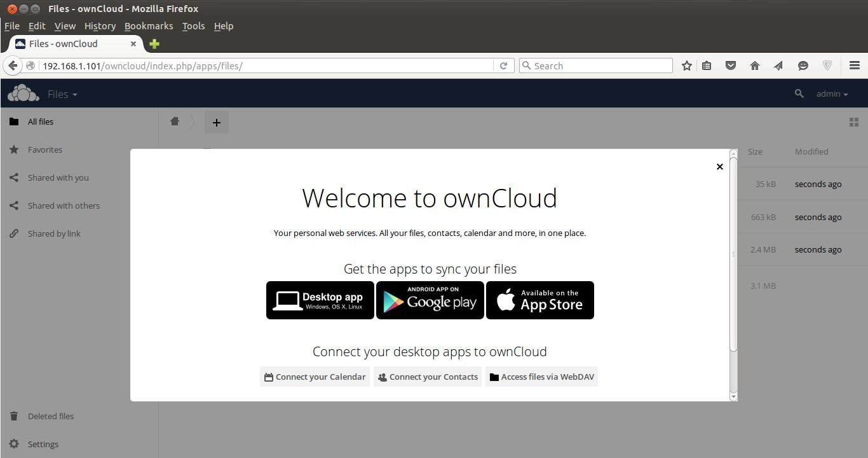This screenshot has height=458, width=868.
Task: Click the search magnifier in ownCloud header
Action: tap(799, 94)
